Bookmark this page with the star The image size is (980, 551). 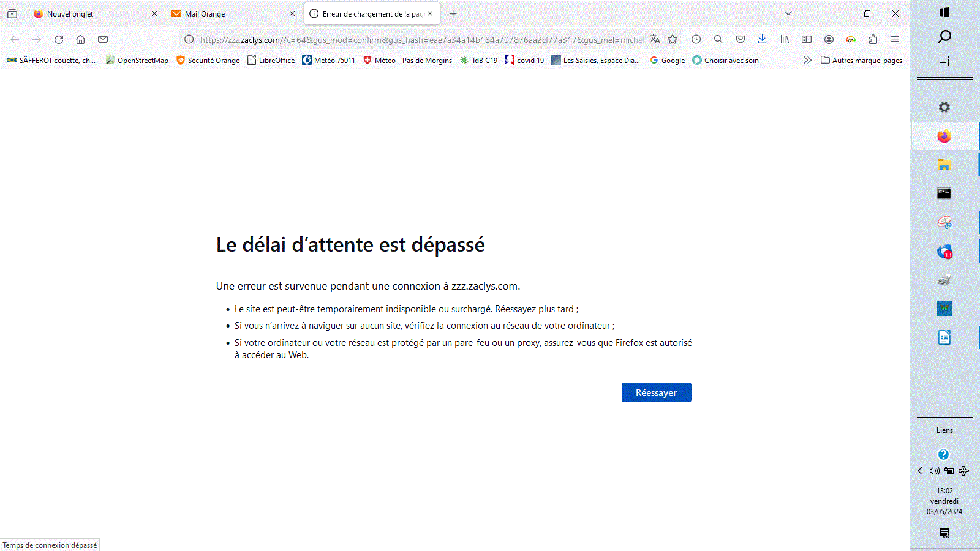pyautogui.click(x=673, y=39)
